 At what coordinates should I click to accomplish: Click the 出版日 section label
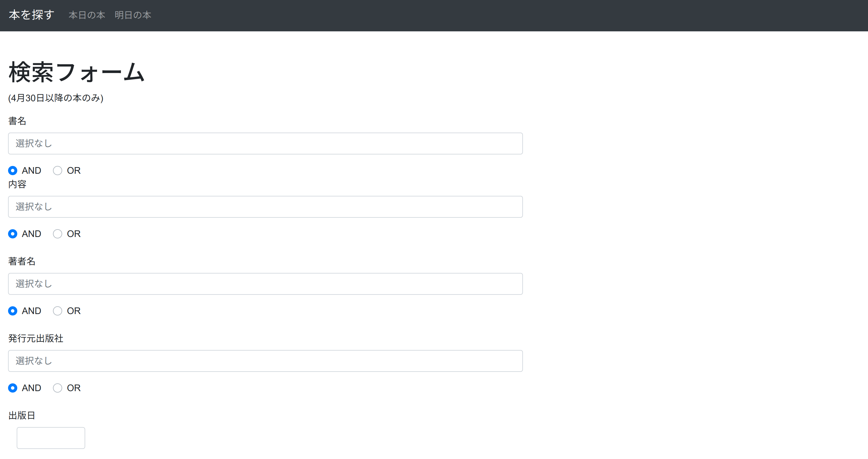coord(22,415)
